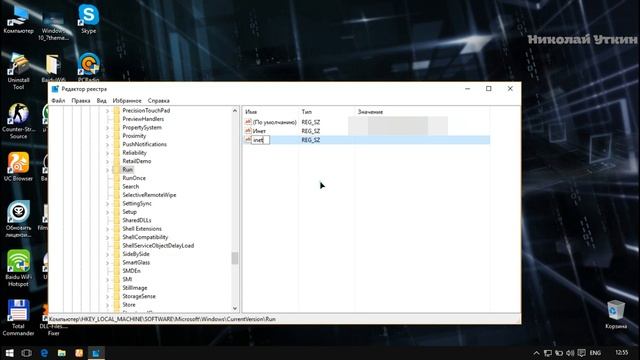Select the Инет registry value
Screen dimensions: 640x360
259,131
